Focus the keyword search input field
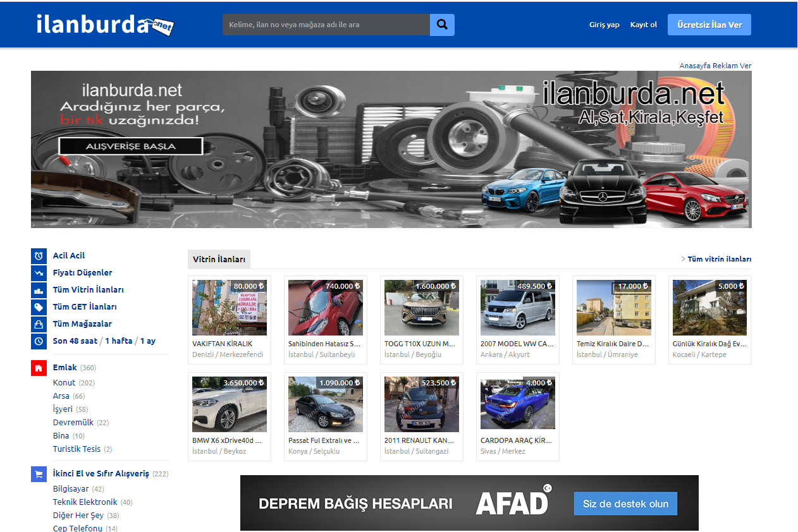This screenshot has width=798, height=532. click(326, 25)
